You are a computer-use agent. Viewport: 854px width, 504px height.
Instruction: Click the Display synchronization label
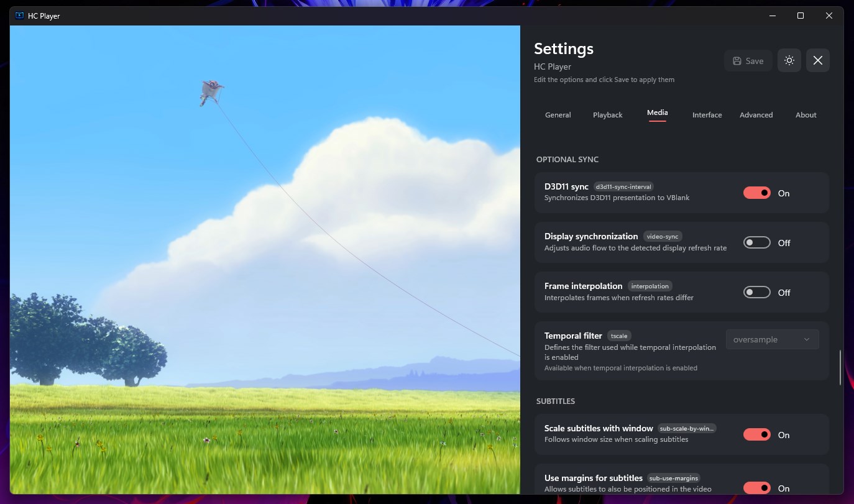(591, 236)
